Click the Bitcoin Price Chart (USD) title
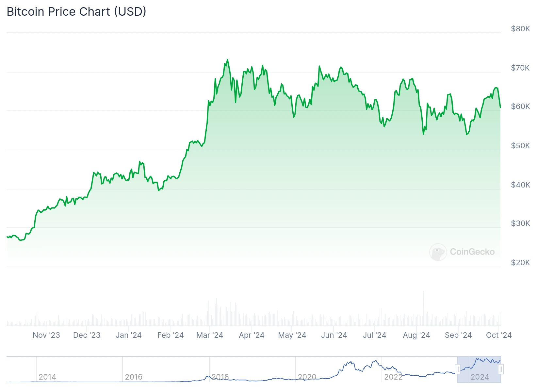This screenshot has width=537, height=392. pyautogui.click(x=76, y=12)
